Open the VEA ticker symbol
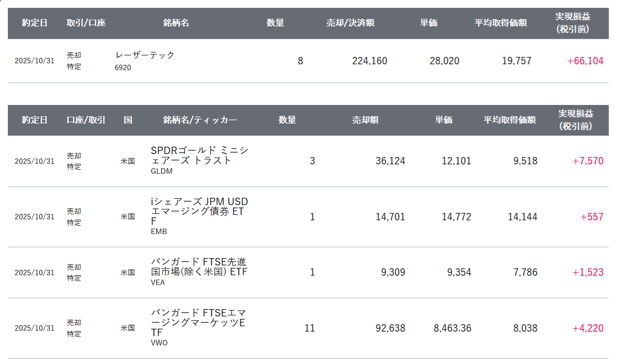Screen dimensions: 617x364 point(158,283)
